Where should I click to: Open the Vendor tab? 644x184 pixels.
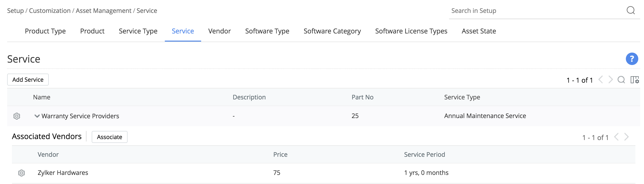click(x=219, y=31)
